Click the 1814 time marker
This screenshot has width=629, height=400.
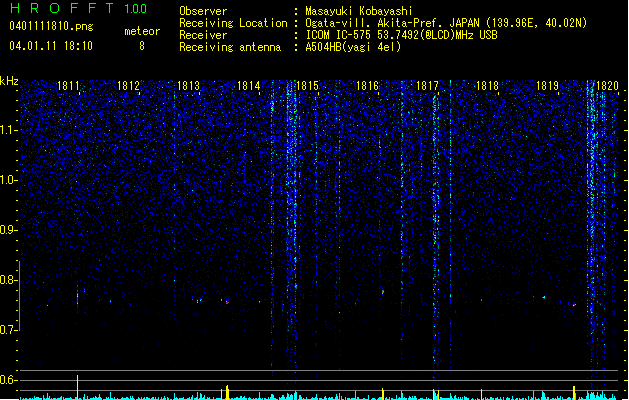[248, 86]
